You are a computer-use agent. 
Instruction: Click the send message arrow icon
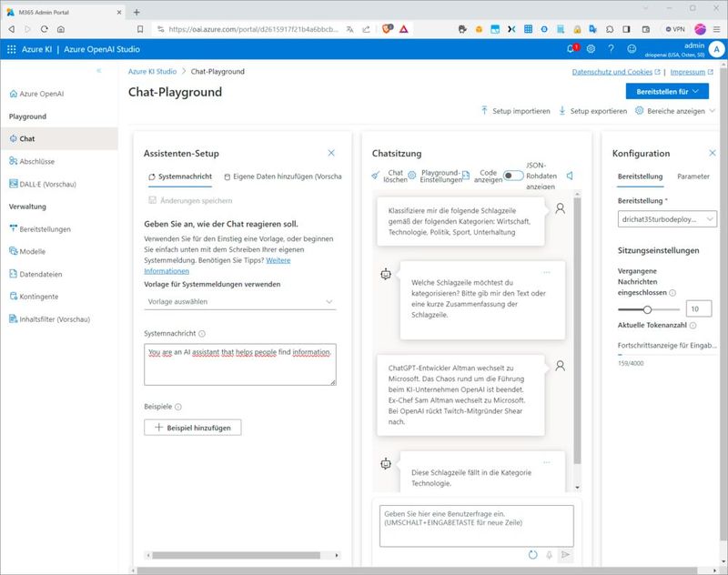point(565,554)
